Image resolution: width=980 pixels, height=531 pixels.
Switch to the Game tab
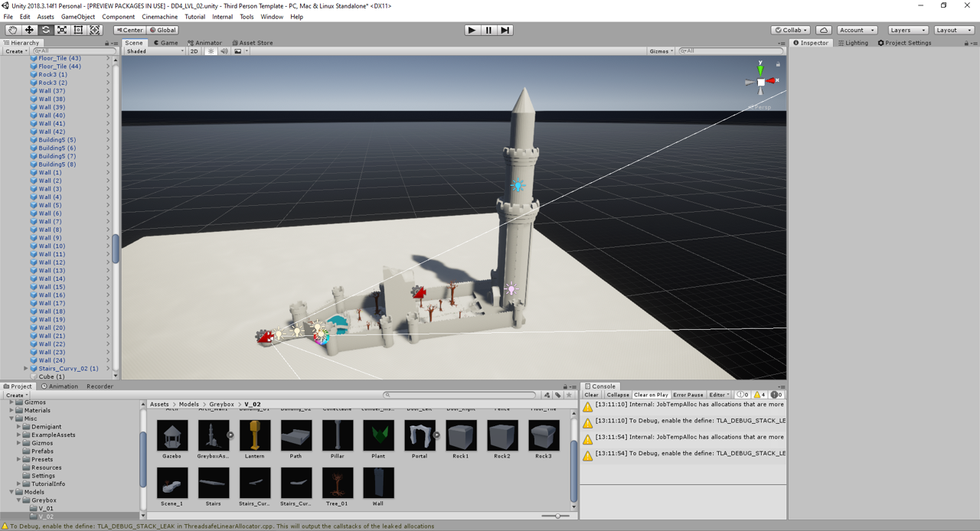coord(165,43)
